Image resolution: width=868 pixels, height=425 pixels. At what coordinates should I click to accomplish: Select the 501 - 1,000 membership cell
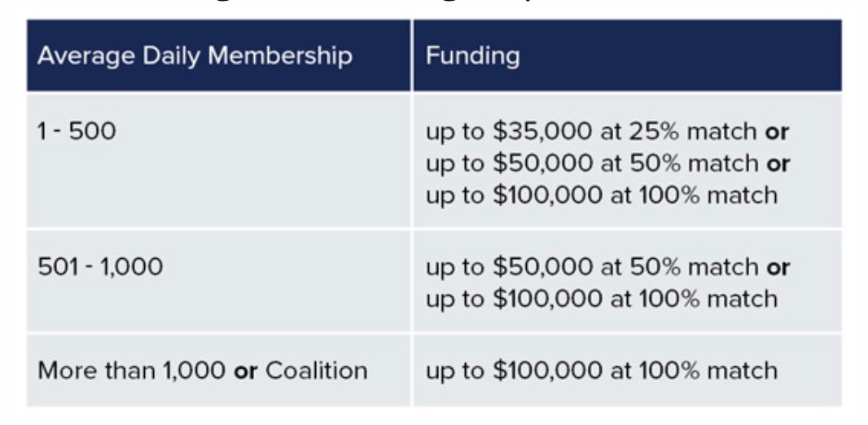coord(219,281)
